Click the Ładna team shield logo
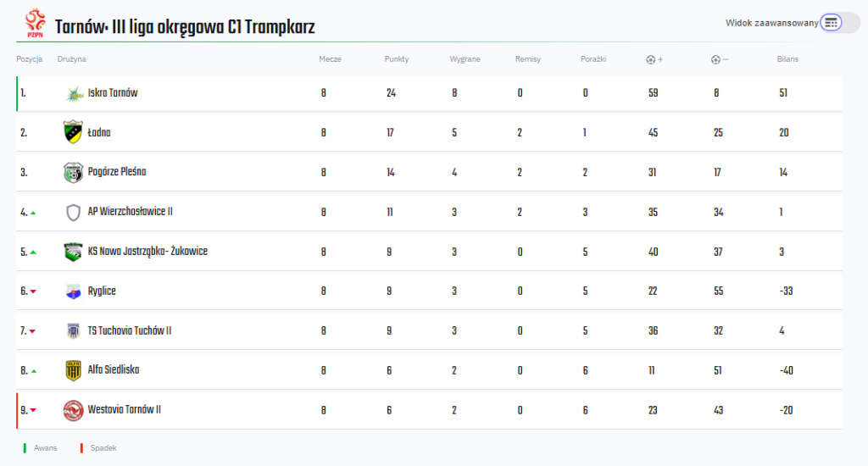This screenshot has width=868, height=466. pos(73,132)
